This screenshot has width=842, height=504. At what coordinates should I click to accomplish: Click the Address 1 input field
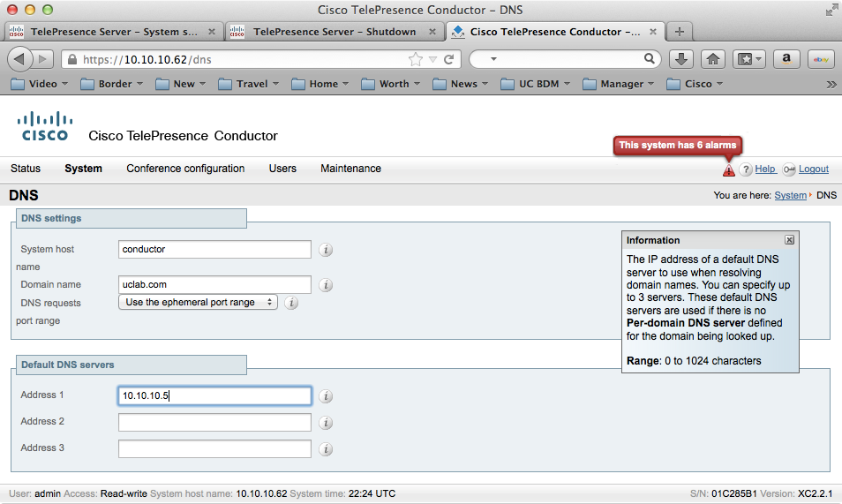pos(214,395)
